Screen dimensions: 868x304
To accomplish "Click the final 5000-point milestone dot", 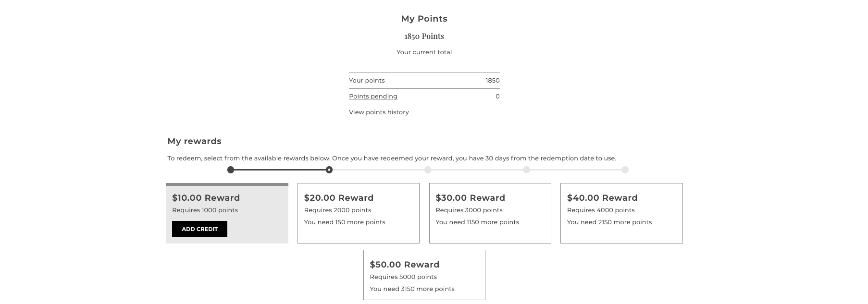I will (625, 170).
